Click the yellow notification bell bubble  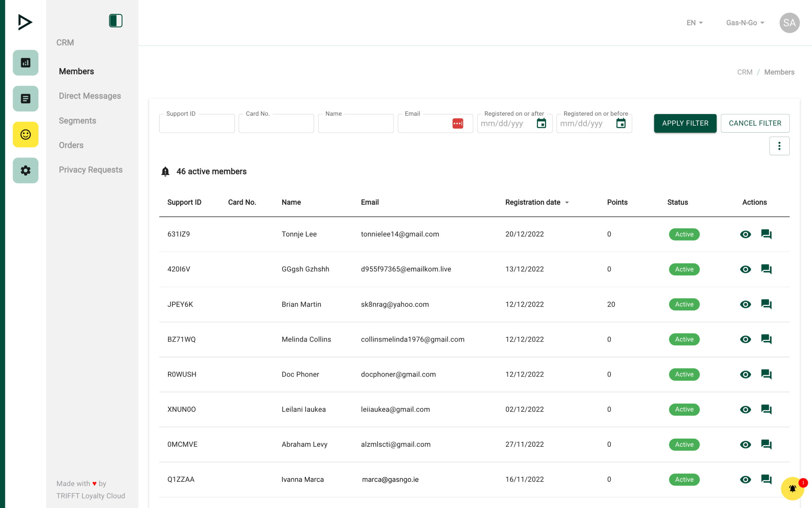[x=792, y=489]
